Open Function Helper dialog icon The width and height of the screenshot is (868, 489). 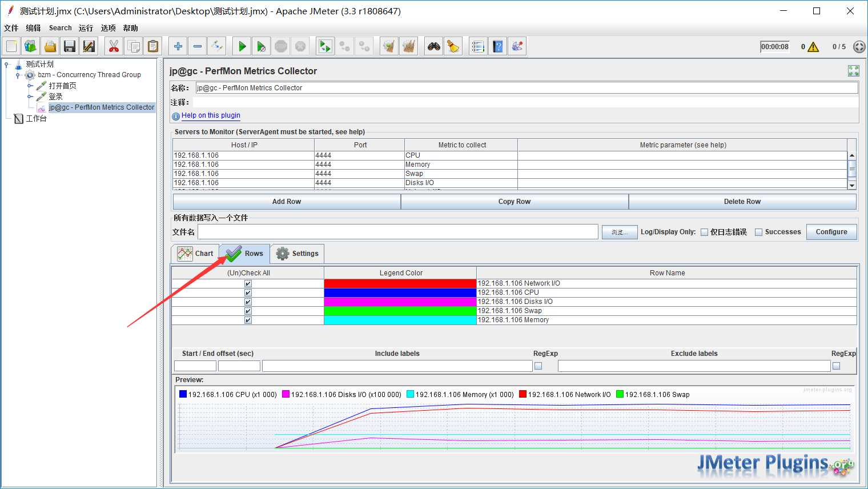pos(479,46)
